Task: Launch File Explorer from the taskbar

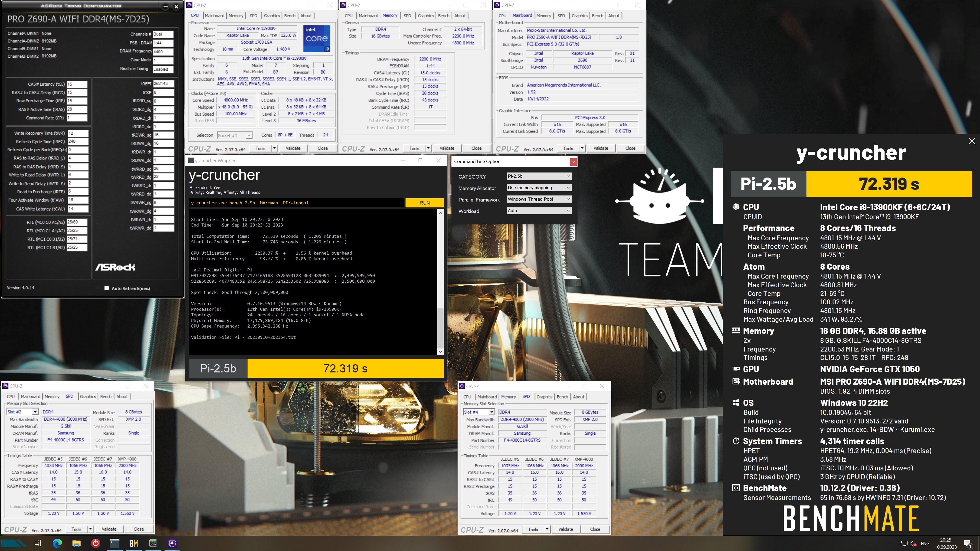Action: tap(77, 543)
